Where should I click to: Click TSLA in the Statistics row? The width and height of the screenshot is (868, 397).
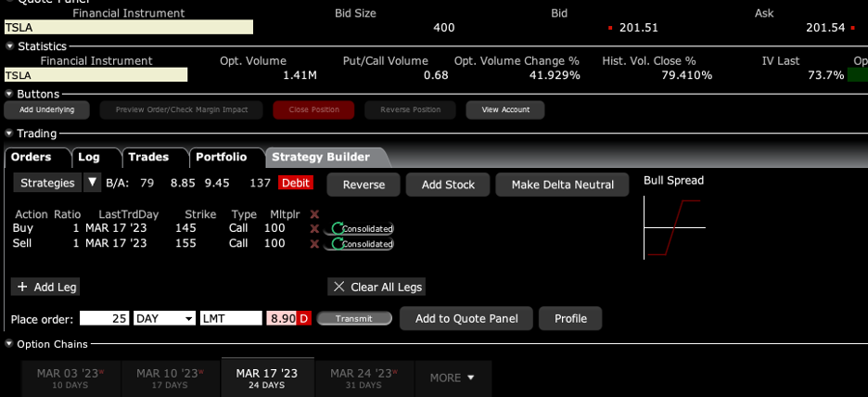[96, 75]
